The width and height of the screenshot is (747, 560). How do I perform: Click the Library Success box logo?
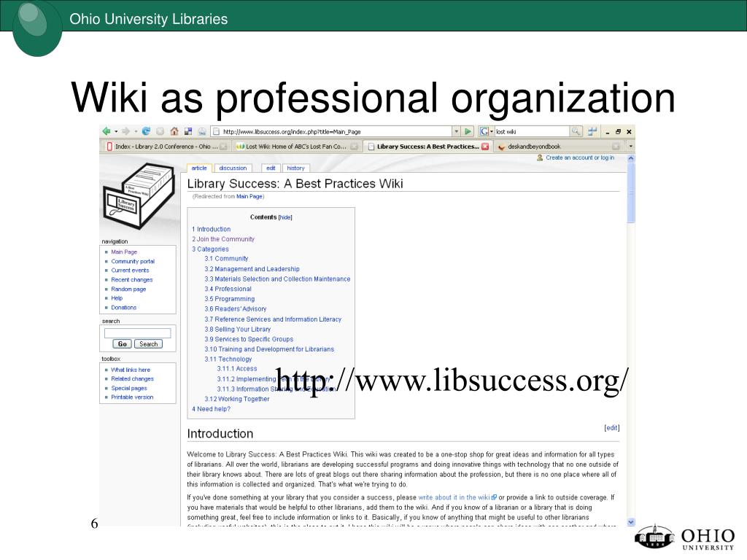pos(139,196)
